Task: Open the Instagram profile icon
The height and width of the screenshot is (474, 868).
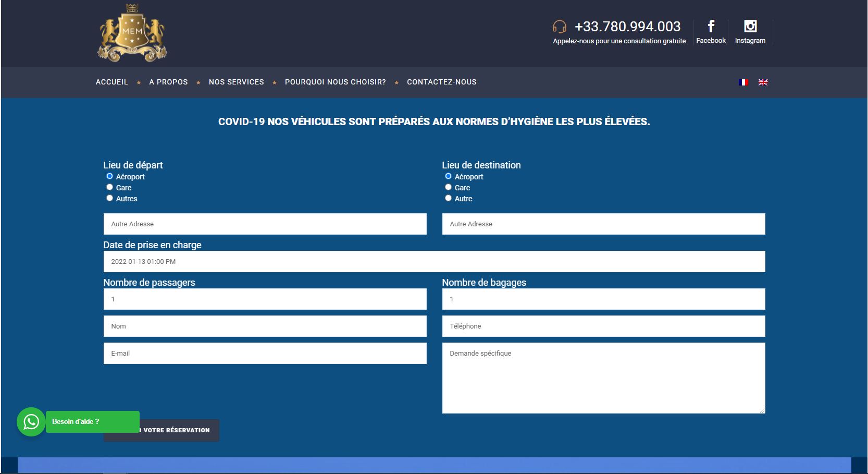Action: click(x=750, y=26)
